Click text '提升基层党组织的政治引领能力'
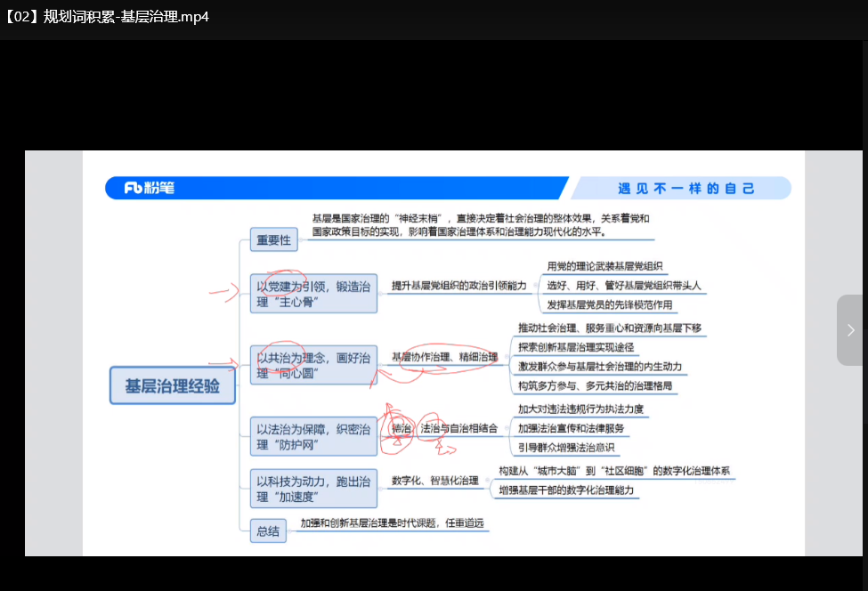The image size is (868, 591). tap(458, 286)
